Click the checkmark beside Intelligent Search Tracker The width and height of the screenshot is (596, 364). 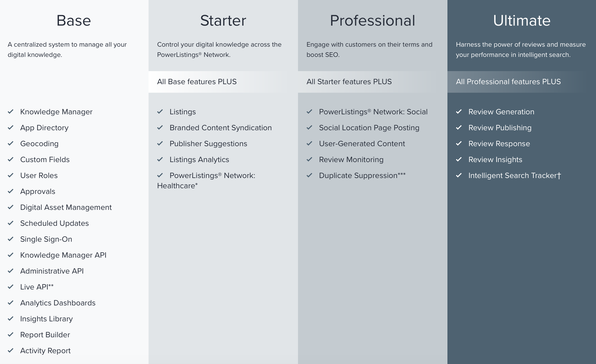click(459, 175)
